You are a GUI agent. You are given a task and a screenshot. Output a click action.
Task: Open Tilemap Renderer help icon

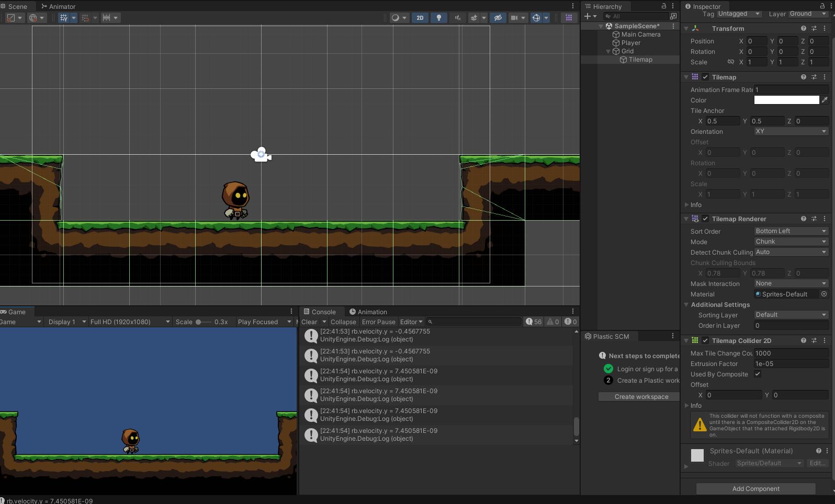click(x=803, y=219)
